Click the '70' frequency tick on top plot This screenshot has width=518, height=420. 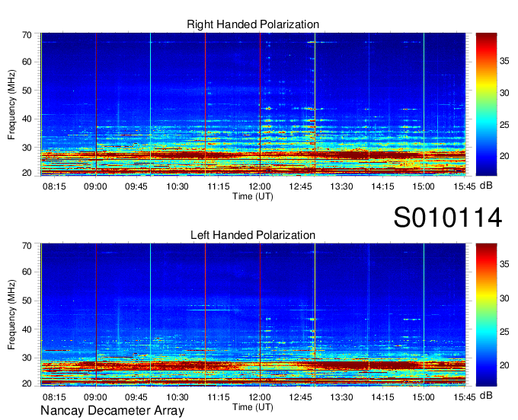point(27,35)
